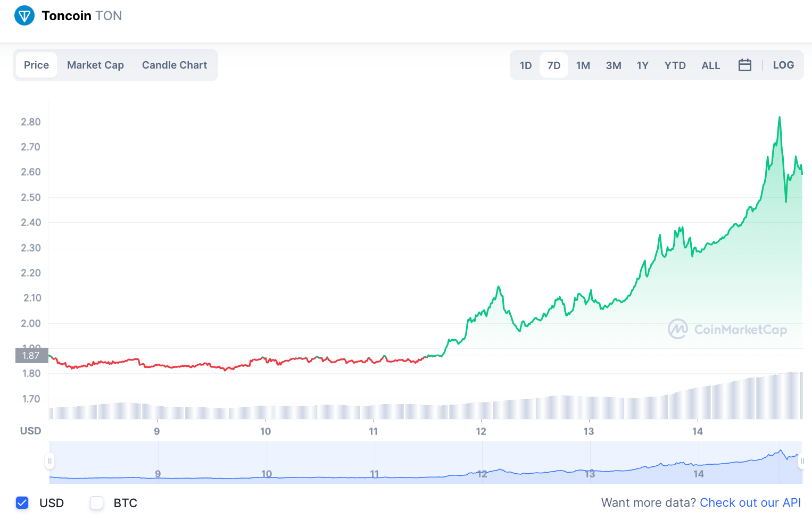This screenshot has width=812, height=520.
Task: Toggle LOG scale on chart
Action: (783, 65)
